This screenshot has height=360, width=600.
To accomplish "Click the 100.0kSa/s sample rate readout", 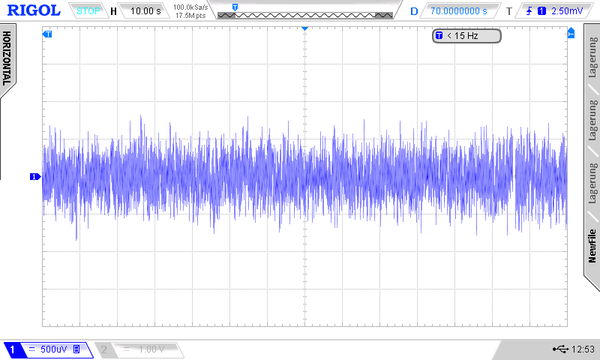I will click(191, 7).
